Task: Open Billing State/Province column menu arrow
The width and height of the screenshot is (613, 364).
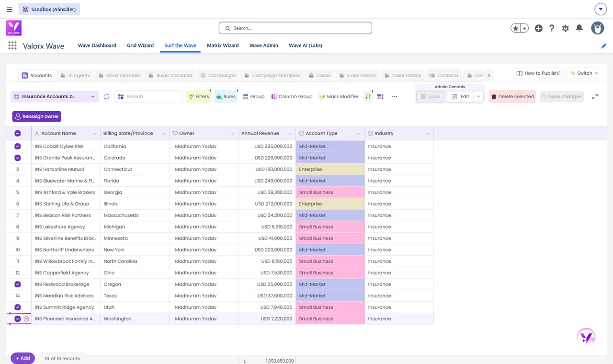Action: [x=163, y=134]
